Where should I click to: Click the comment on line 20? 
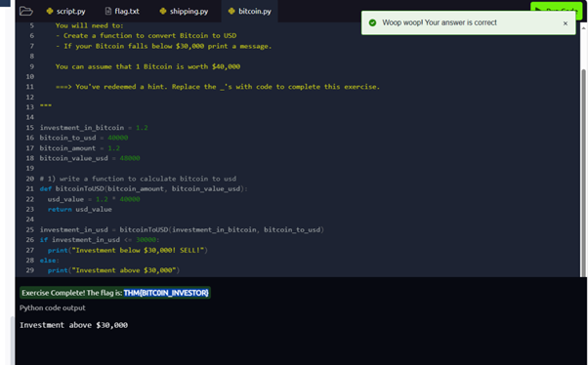pyautogui.click(x=138, y=179)
